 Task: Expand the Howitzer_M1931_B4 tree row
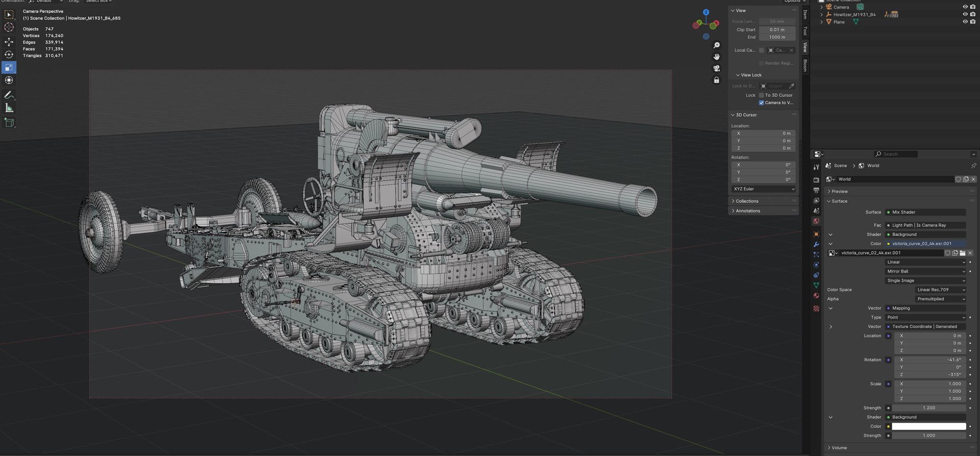click(x=821, y=15)
